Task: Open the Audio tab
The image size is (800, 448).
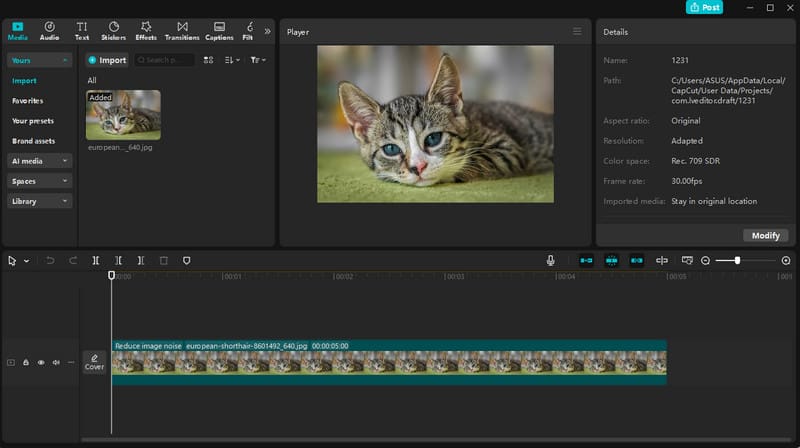Action: click(x=49, y=31)
